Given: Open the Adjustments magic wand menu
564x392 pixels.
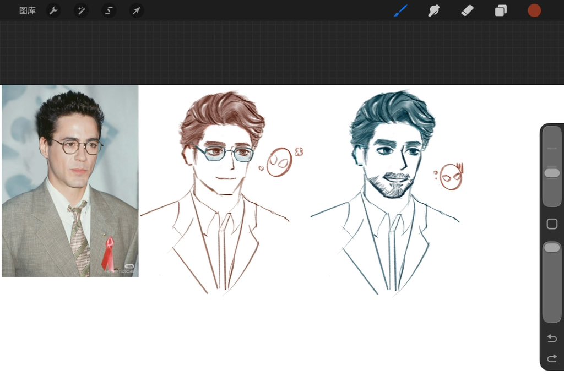Looking at the screenshot, I should click(x=82, y=11).
